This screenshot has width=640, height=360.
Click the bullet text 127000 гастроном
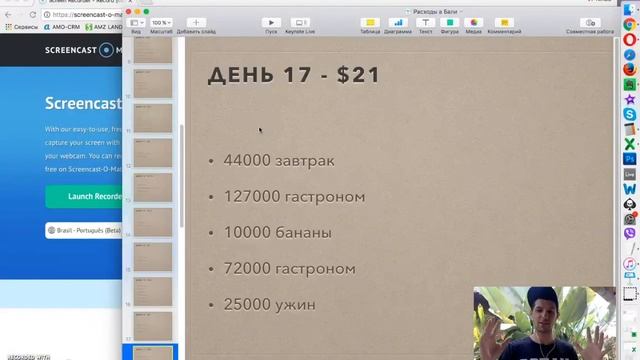tap(294, 197)
